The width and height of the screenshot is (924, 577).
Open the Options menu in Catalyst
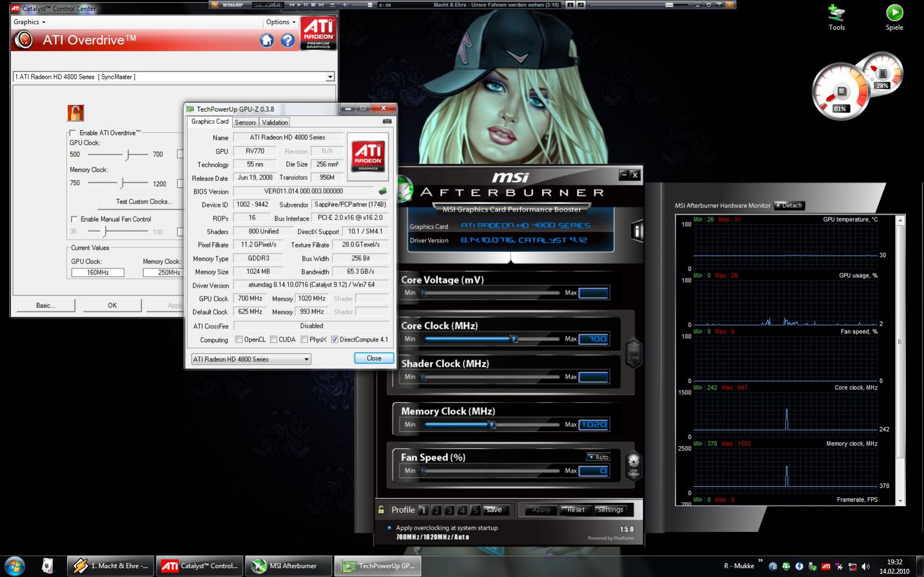281,22
